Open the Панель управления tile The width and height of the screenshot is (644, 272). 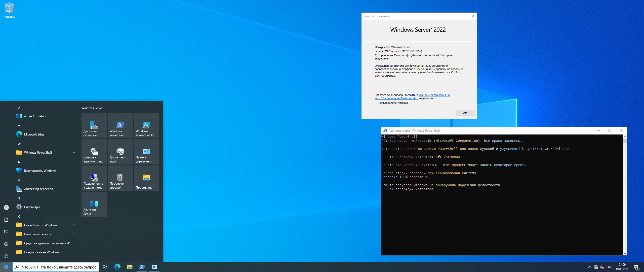[146, 152]
